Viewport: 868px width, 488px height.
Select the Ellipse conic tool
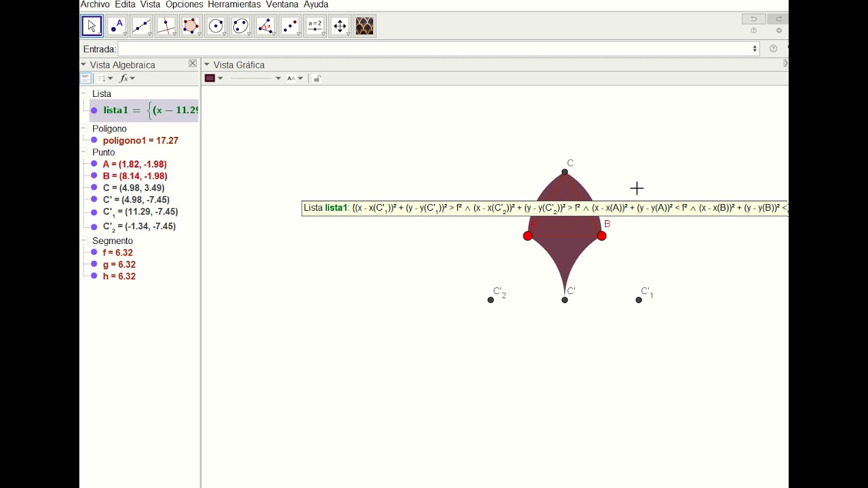click(x=241, y=26)
